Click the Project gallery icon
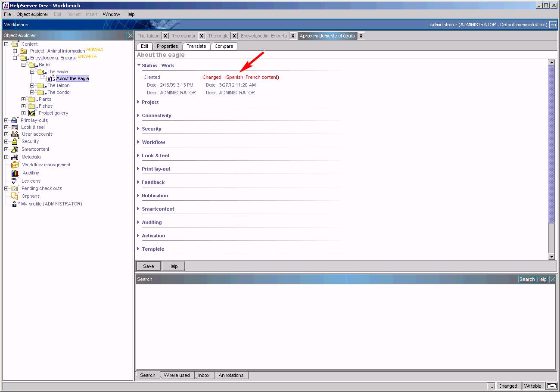 32,113
